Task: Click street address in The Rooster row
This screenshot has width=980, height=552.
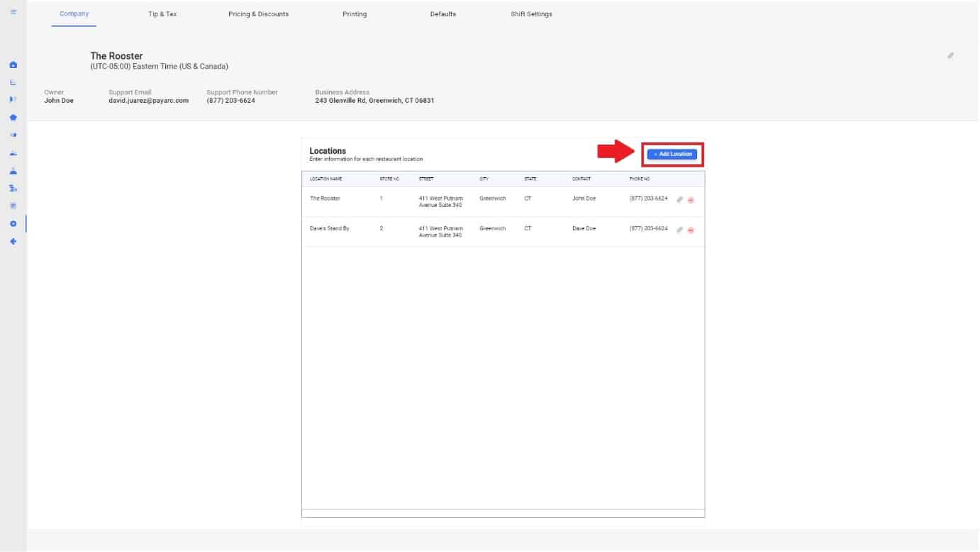Action: tap(441, 201)
